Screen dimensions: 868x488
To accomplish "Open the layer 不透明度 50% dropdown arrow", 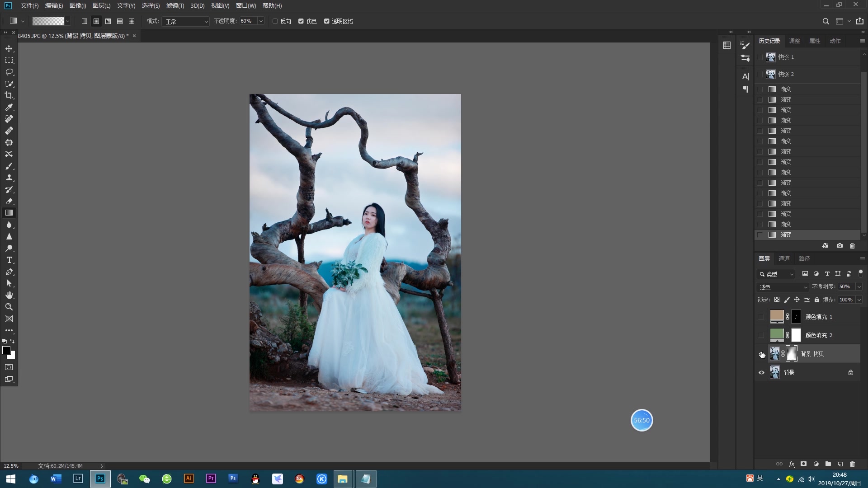I will tap(859, 287).
